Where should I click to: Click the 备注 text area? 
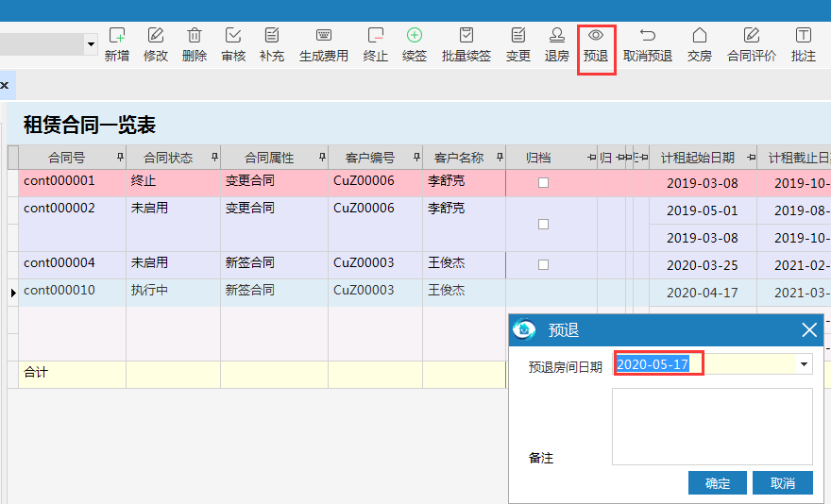point(712,427)
